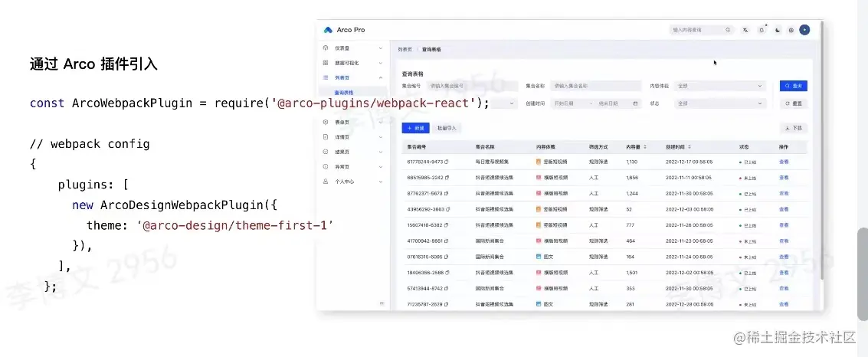This screenshot has height=357, width=868.
Task: Click the 列表页 list sidebar icon
Action: click(326, 78)
